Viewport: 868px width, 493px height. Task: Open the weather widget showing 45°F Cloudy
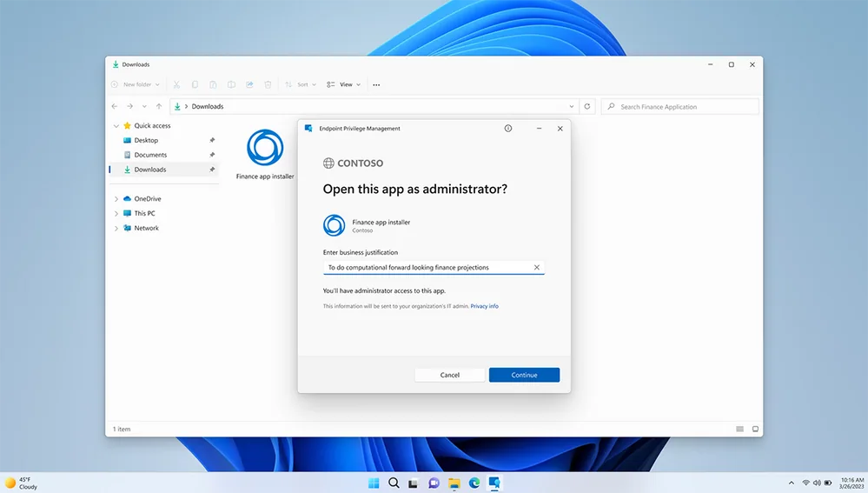21,483
